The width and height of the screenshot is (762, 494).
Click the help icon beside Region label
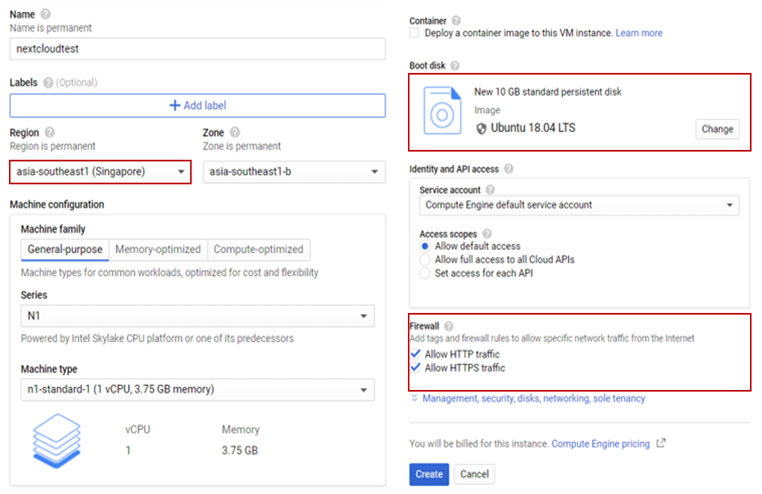pyautogui.click(x=50, y=132)
